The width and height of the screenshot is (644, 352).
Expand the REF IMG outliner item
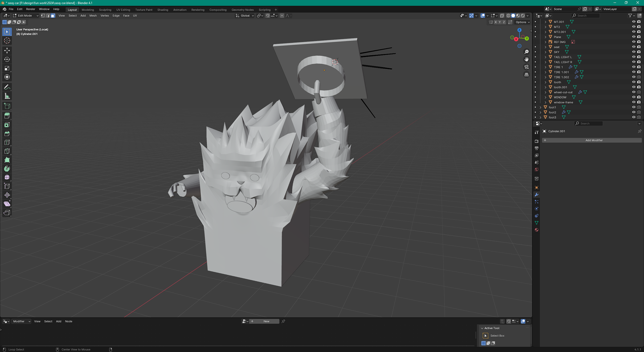[545, 42]
